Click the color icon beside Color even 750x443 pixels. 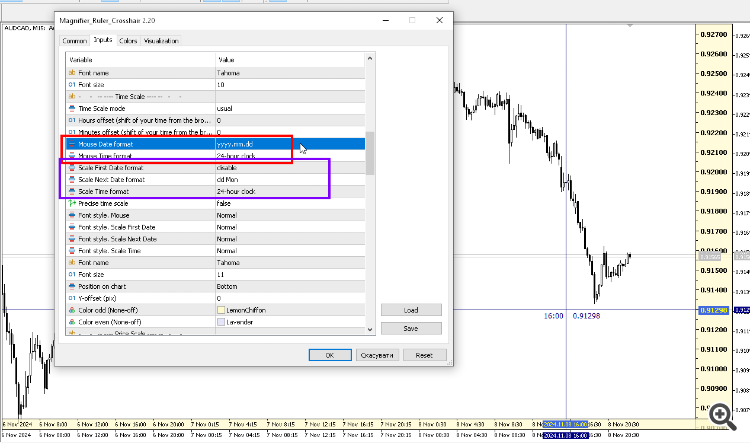[72, 322]
